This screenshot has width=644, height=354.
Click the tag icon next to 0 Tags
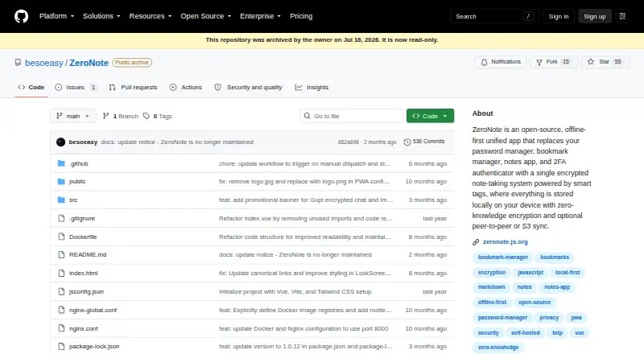(x=147, y=116)
